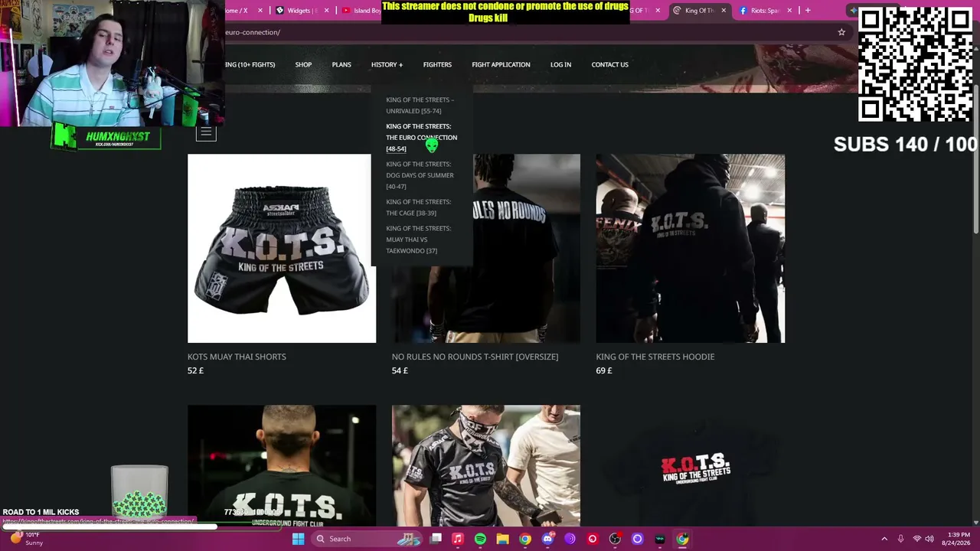Select The Cage [38-39] history entry
The width and height of the screenshot is (980, 551).
(x=418, y=207)
